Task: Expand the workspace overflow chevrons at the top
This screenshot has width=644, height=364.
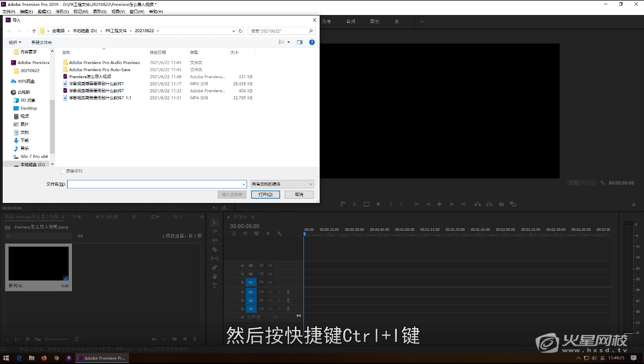Action: (x=422, y=21)
